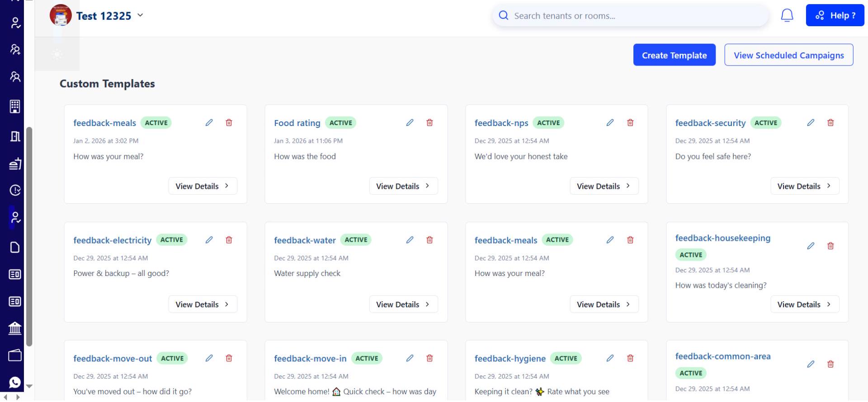868x402 pixels.
Task: Click the Create Template button
Action: point(674,55)
